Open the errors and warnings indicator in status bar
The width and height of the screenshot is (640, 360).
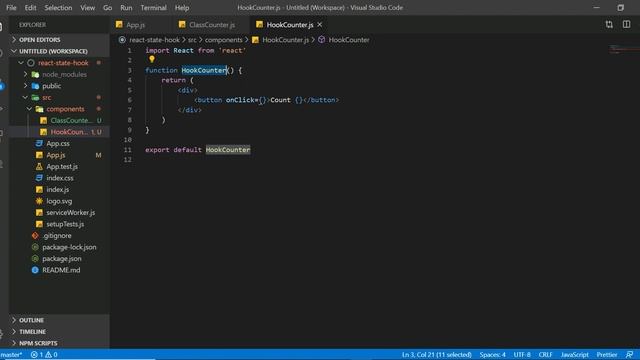[44, 355]
